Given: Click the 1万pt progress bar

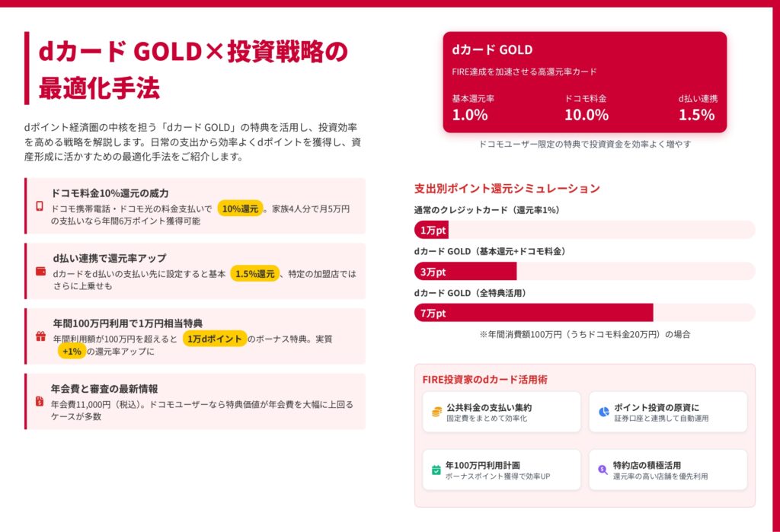Looking at the screenshot, I should [431, 230].
